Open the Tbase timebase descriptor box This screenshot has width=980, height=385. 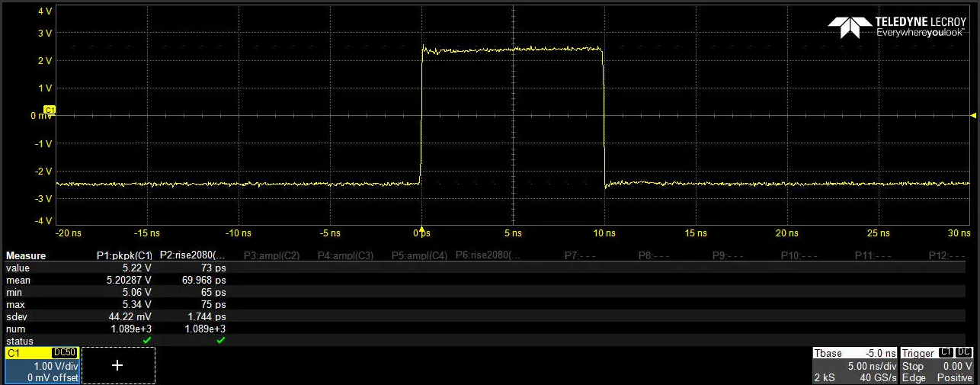pyautogui.click(x=854, y=365)
